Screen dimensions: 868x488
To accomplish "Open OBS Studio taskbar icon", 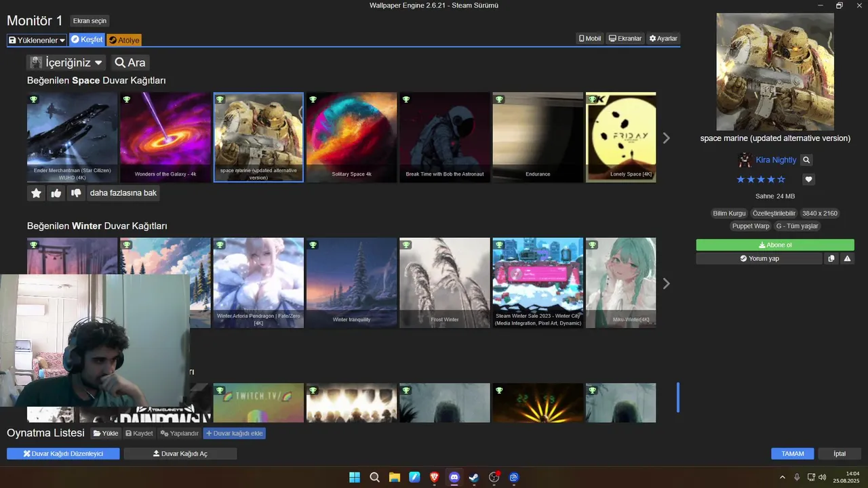I will (x=494, y=477).
